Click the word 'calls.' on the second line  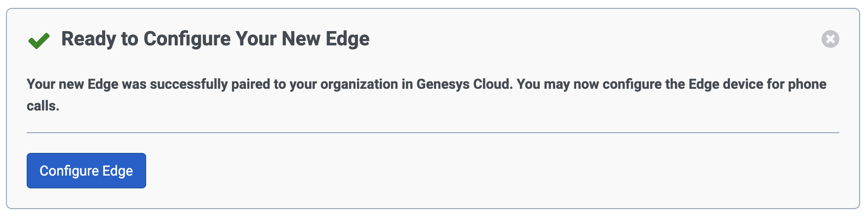point(43,106)
